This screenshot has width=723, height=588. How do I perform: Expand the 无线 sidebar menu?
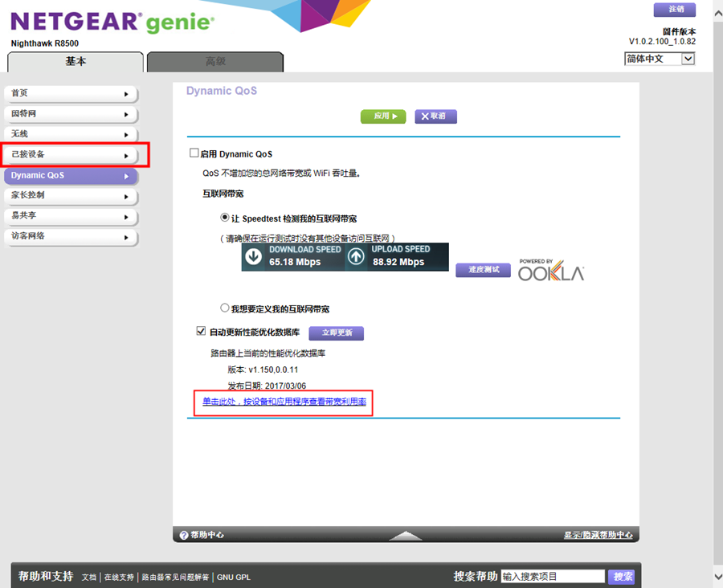click(72, 134)
